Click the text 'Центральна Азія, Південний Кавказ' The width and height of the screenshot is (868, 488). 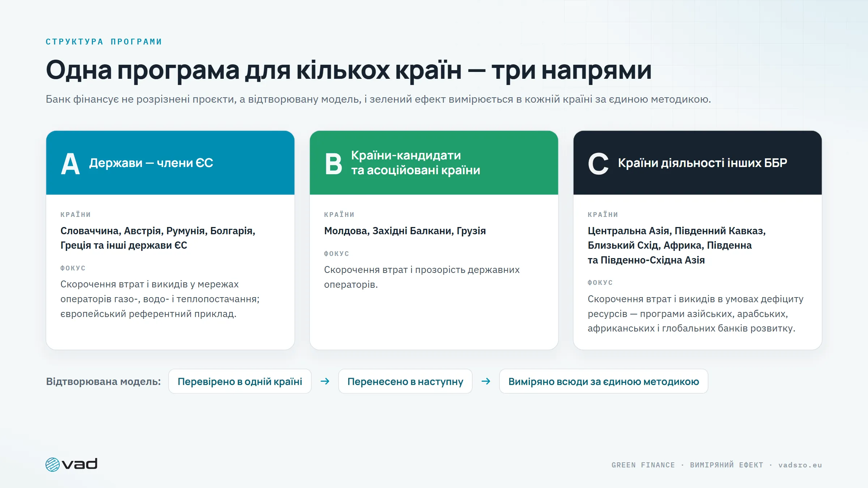point(677,231)
